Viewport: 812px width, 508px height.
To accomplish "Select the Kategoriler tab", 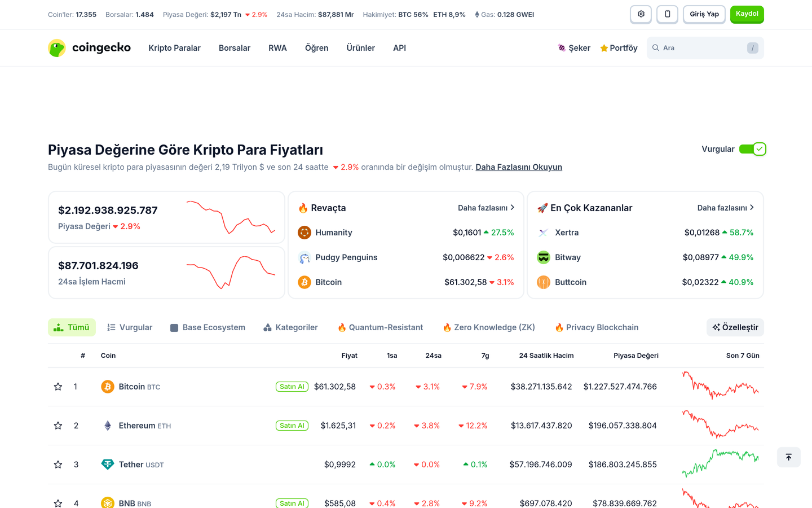I will pos(290,327).
